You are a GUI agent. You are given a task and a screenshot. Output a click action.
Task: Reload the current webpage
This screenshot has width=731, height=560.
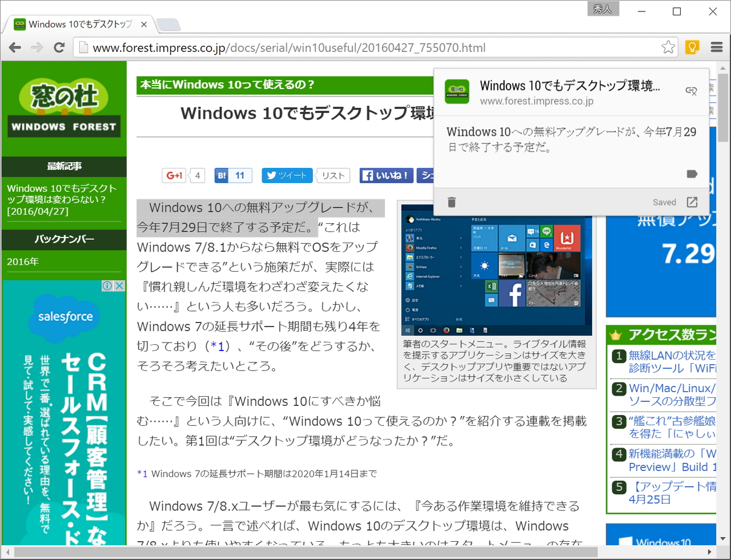tap(59, 47)
